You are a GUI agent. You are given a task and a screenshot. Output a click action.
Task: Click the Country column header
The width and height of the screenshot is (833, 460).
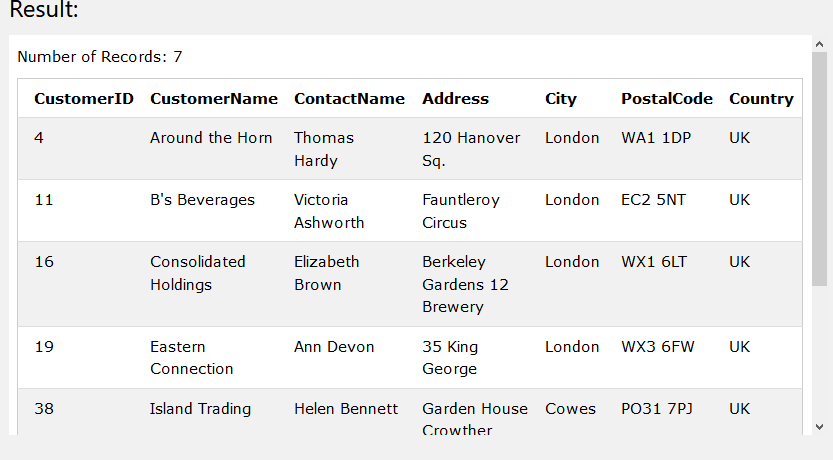(761, 98)
